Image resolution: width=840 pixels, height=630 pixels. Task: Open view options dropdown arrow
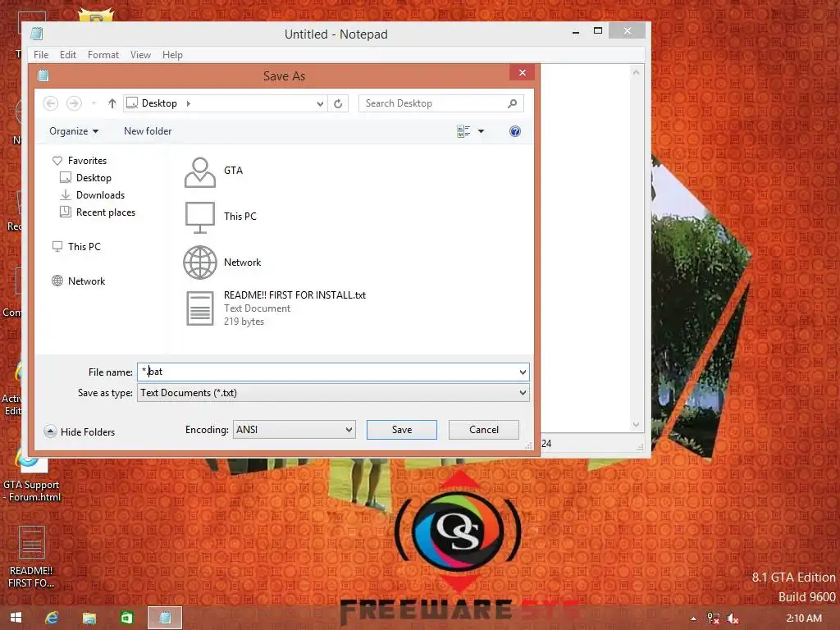481,131
